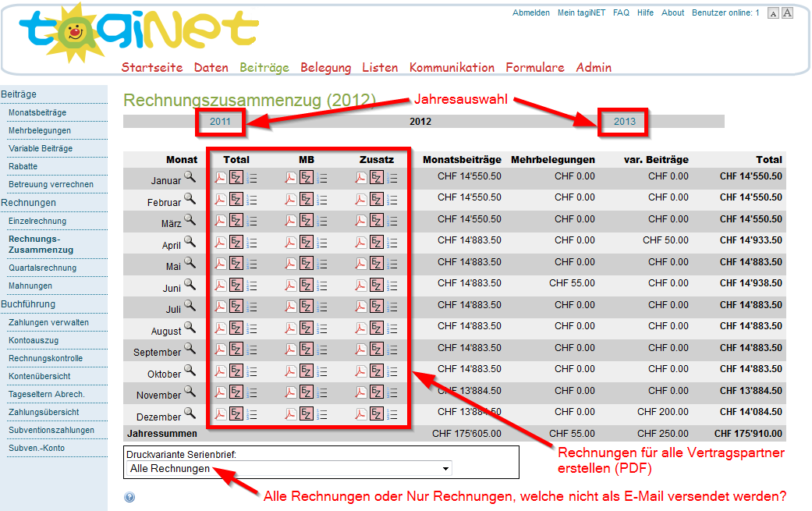The width and height of the screenshot is (812, 511).
Task: Click the EZ payment slip icon for März MB
Action: pos(306,221)
